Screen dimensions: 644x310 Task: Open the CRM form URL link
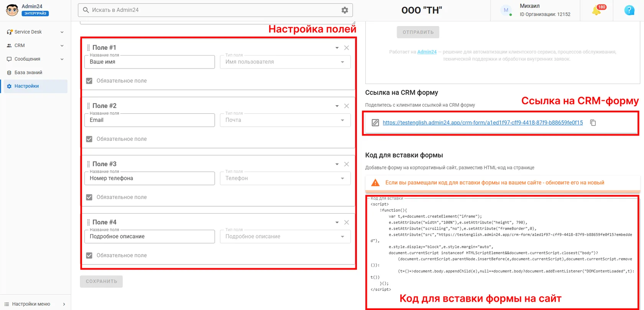pyautogui.click(x=483, y=123)
